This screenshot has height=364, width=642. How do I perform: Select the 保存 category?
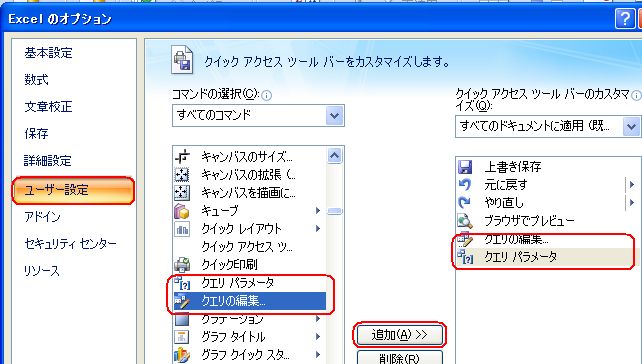click(x=36, y=133)
